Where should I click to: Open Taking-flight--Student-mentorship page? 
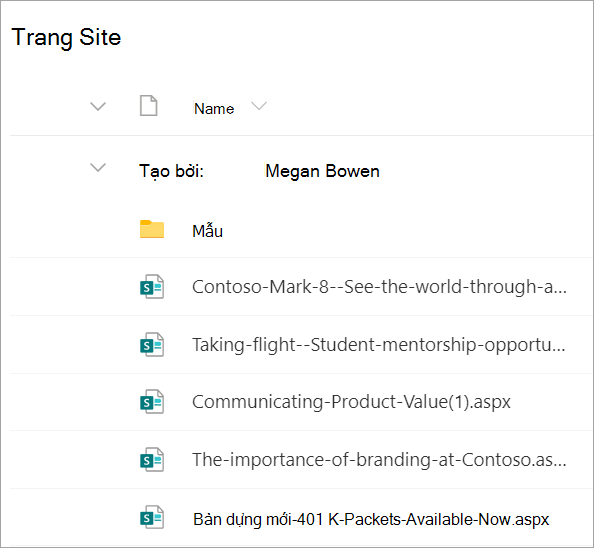pyautogui.click(x=379, y=345)
